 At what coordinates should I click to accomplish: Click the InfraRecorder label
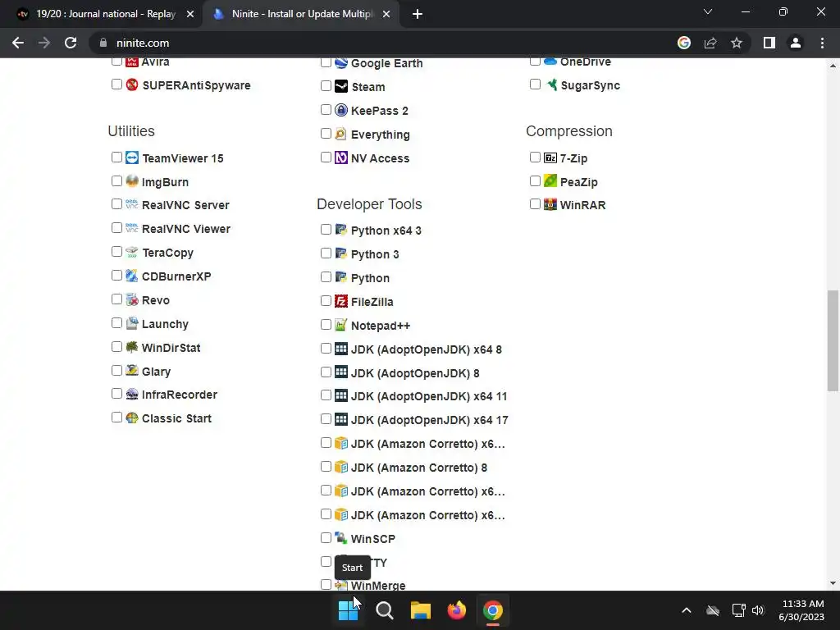coord(180,395)
